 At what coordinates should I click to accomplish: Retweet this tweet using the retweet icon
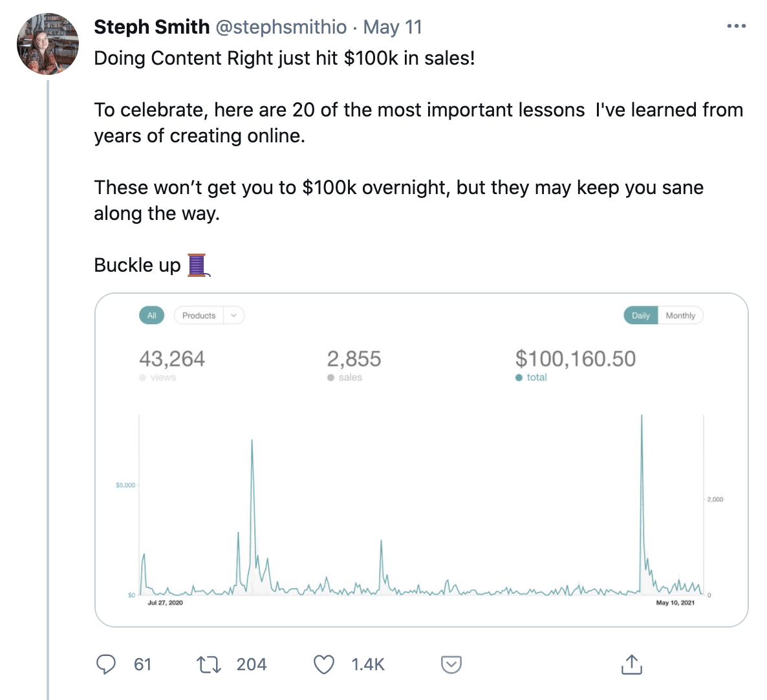pyautogui.click(x=208, y=664)
